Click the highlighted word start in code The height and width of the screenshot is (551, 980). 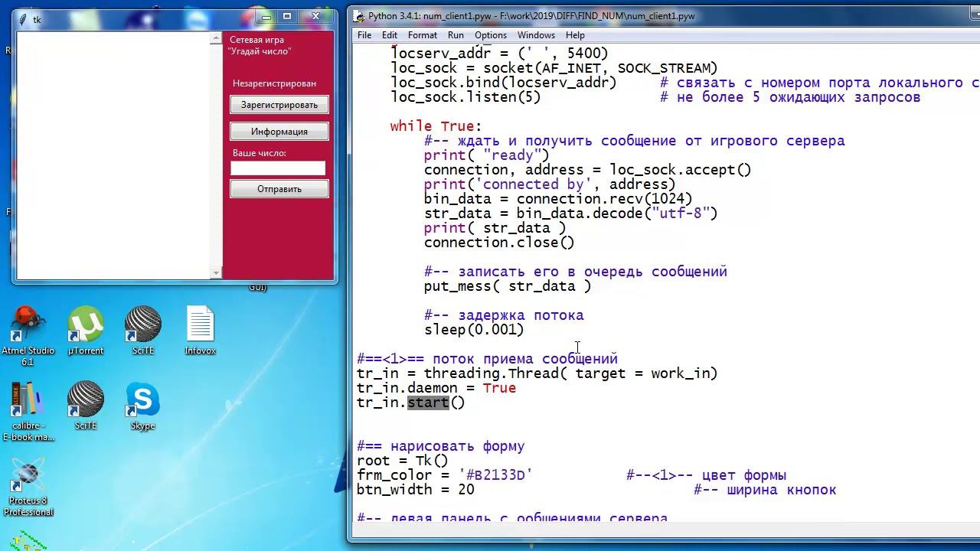click(427, 403)
